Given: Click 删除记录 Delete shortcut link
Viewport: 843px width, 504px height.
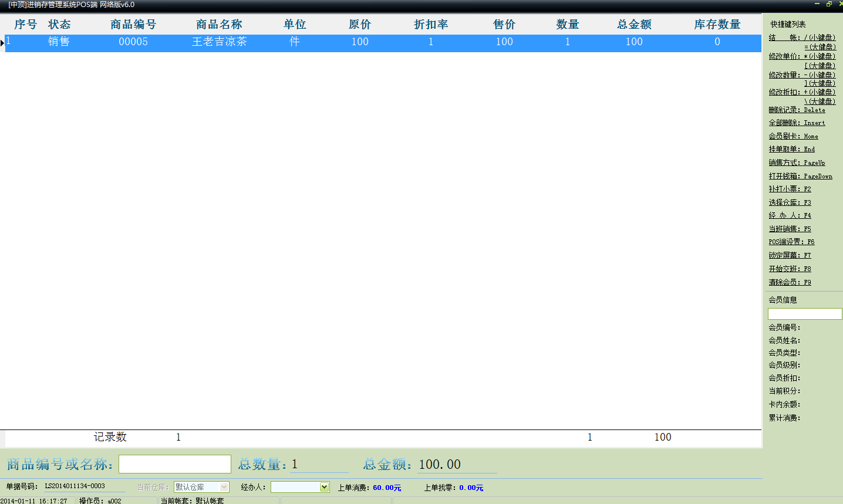Looking at the screenshot, I should (x=797, y=110).
